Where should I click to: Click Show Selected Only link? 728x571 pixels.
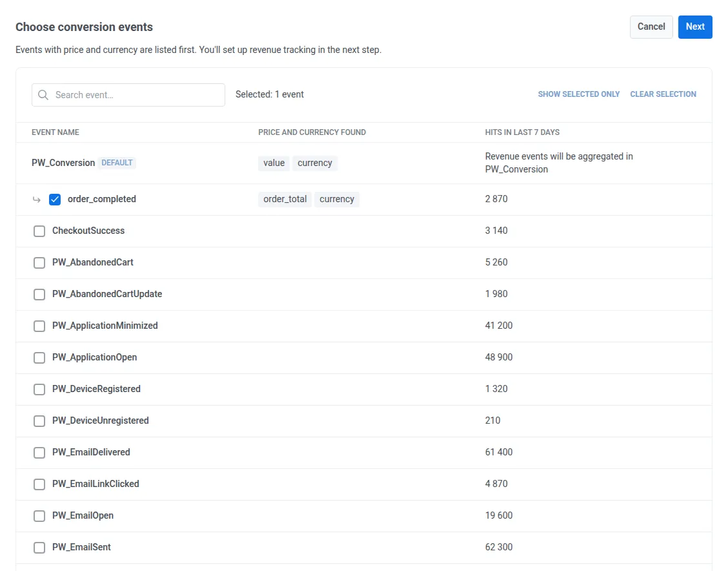[578, 94]
